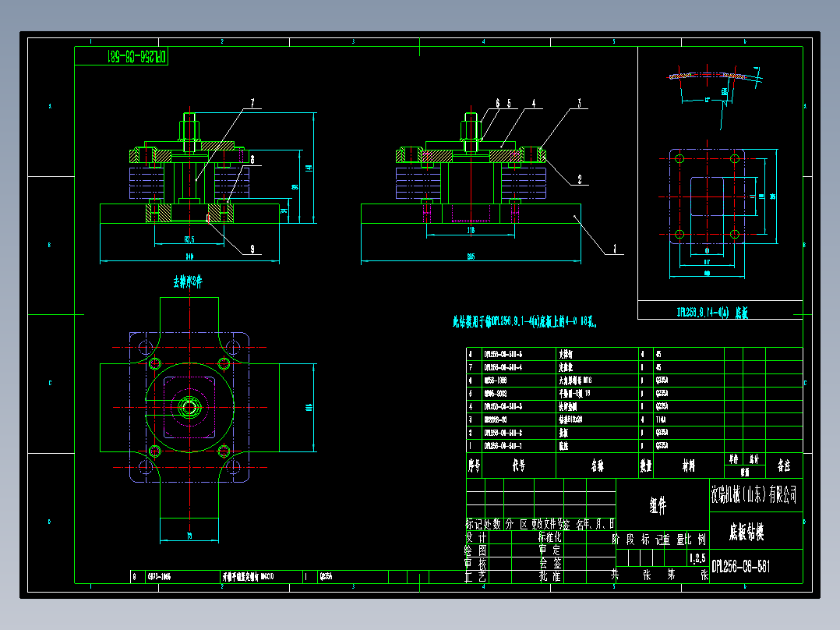Screen dimensions: 840x630
Task: Select part code DPL256-C8-581-5 in parts list
Action: (x=503, y=355)
